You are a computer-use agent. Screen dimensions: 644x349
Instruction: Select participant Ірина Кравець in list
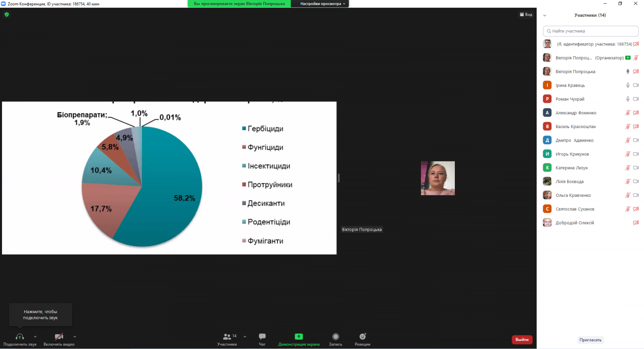click(590, 85)
